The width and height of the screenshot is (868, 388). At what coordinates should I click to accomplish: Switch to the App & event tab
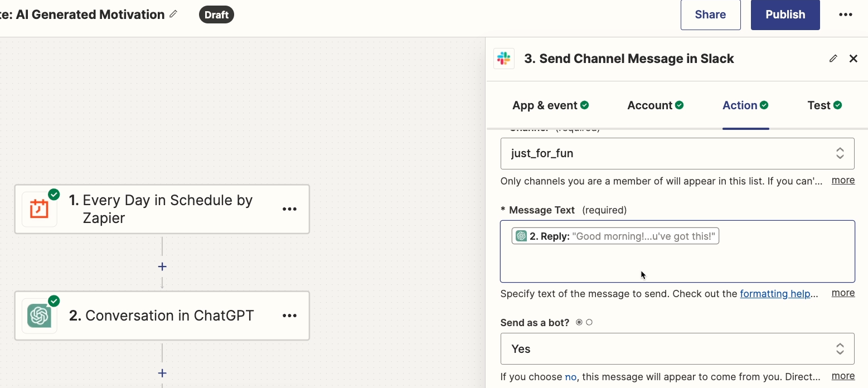coord(551,105)
